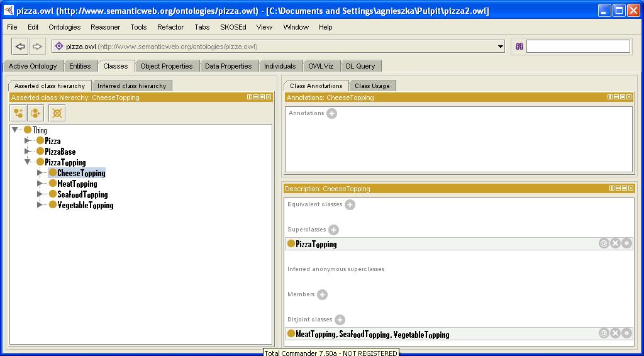Click the Add subclass icon
Viewport: 644px width, 356px height.
point(18,113)
